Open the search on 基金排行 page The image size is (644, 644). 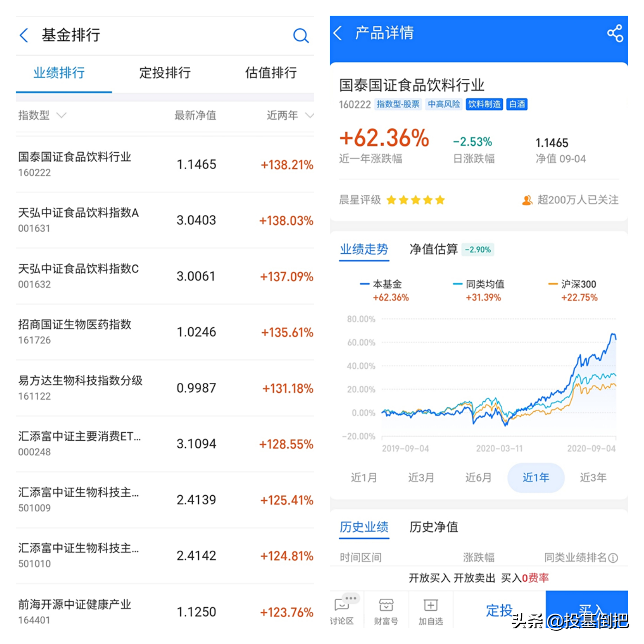coord(301,35)
